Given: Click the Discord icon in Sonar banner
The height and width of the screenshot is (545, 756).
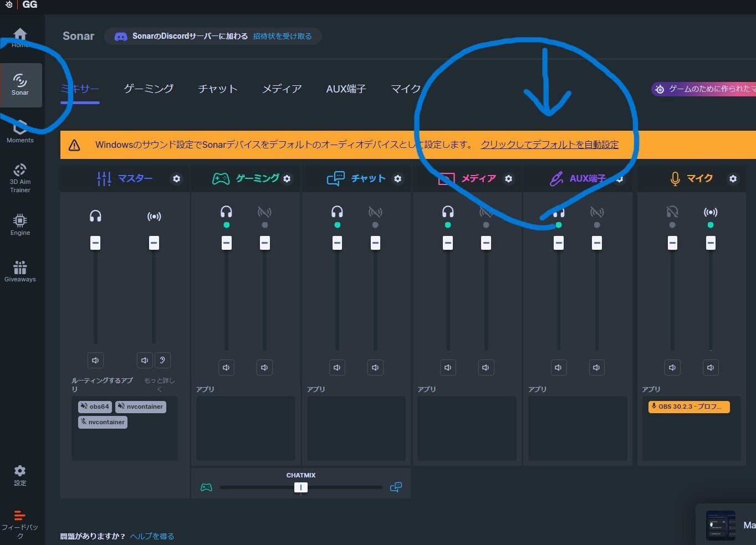Looking at the screenshot, I should click(x=121, y=36).
